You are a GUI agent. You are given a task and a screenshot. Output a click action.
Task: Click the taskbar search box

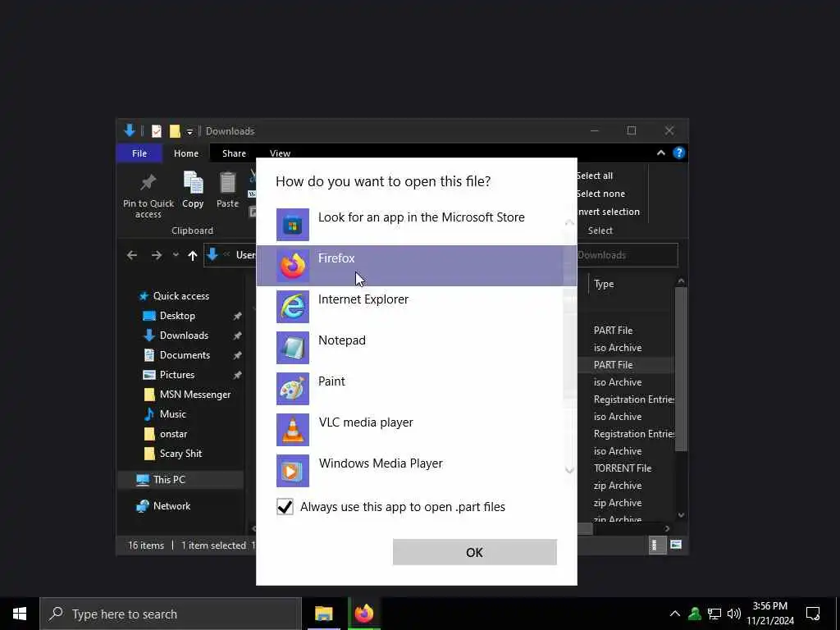coord(171,614)
